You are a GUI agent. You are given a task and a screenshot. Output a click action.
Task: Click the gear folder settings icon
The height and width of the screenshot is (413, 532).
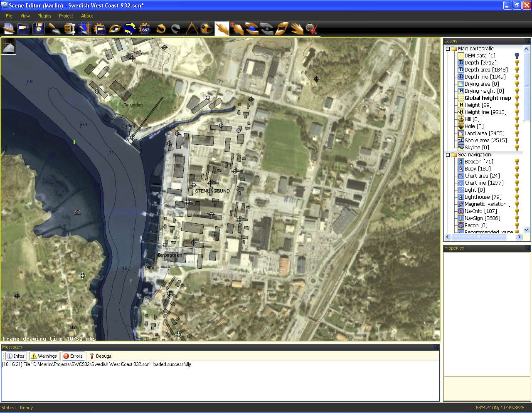99,29
